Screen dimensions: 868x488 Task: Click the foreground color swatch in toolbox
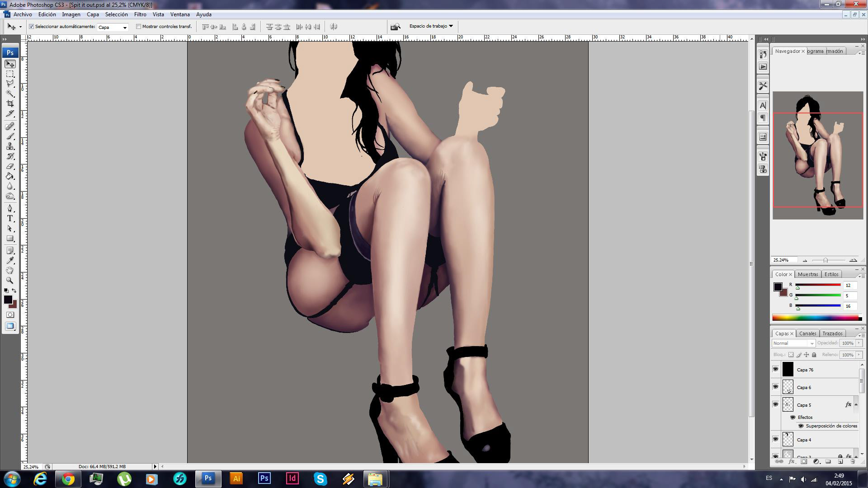(x=7, y=299)
